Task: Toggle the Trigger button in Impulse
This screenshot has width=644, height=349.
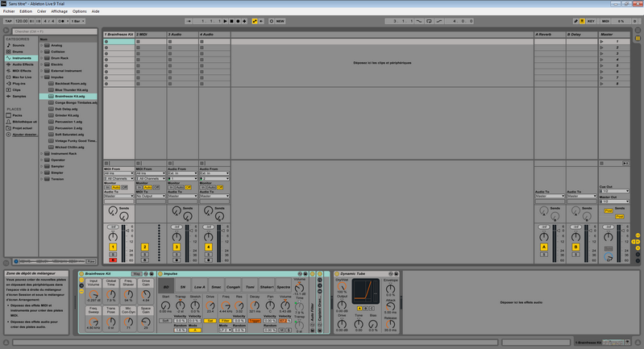Action: pyautogui.click(x=255, y=321)
